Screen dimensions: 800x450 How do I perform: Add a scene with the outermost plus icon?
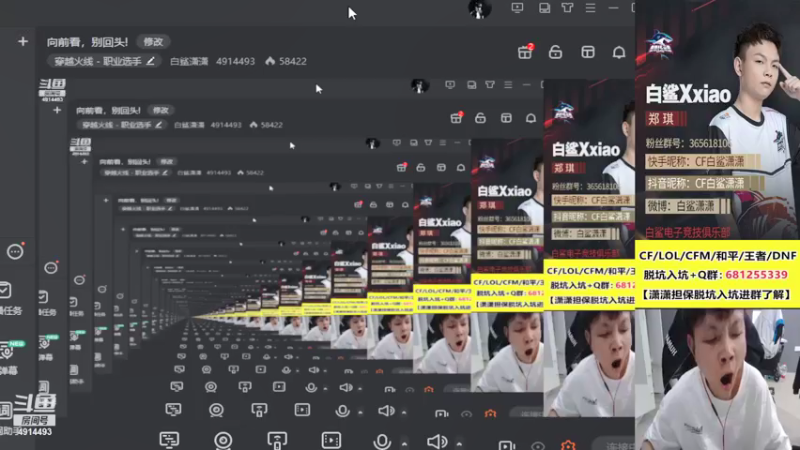(x=22, y=41)
